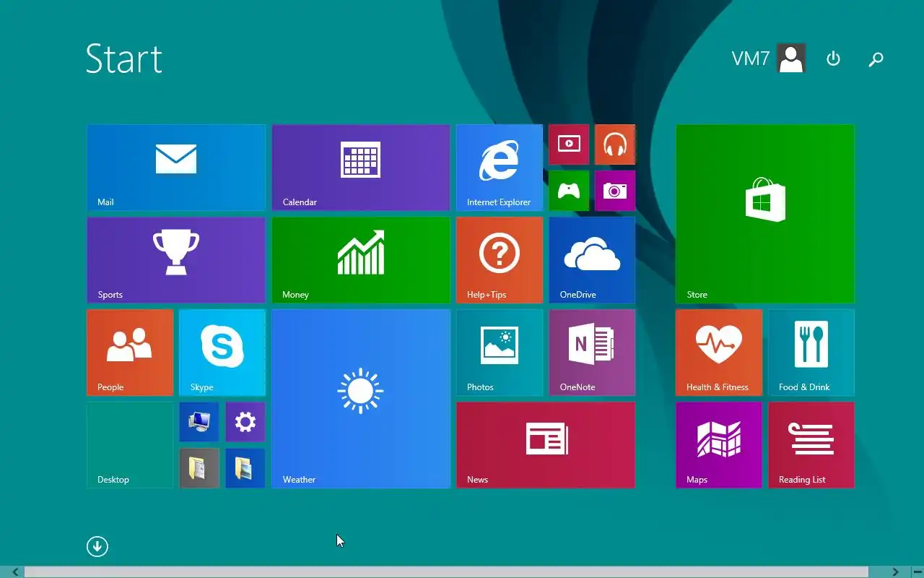Open the People tile
This screenshot has width=924, height=578.
(130, 353)
